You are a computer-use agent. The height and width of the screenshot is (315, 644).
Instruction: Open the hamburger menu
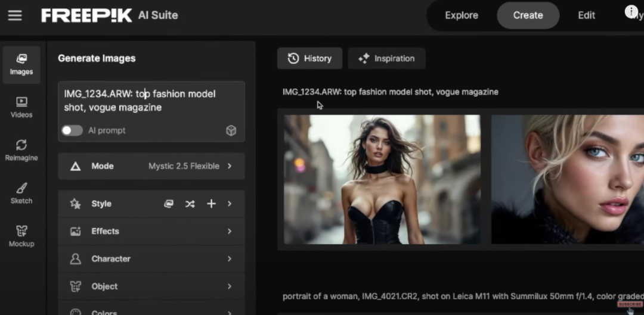(x=15, y=16)
